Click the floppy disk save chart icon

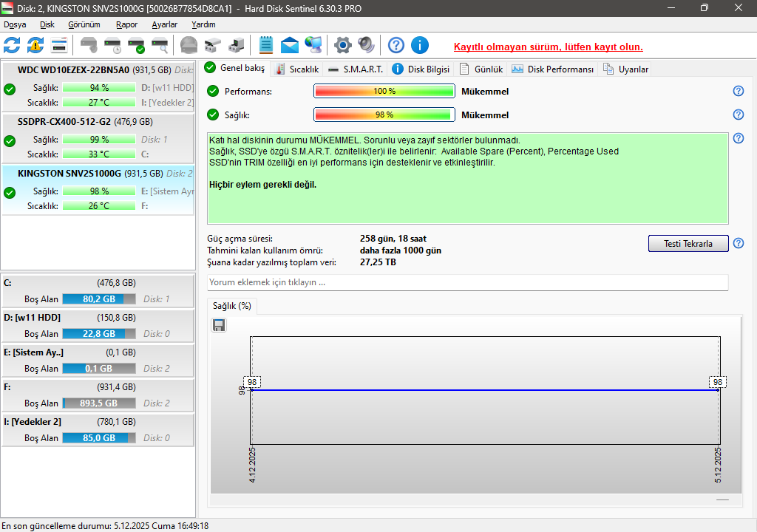point(219,325)
